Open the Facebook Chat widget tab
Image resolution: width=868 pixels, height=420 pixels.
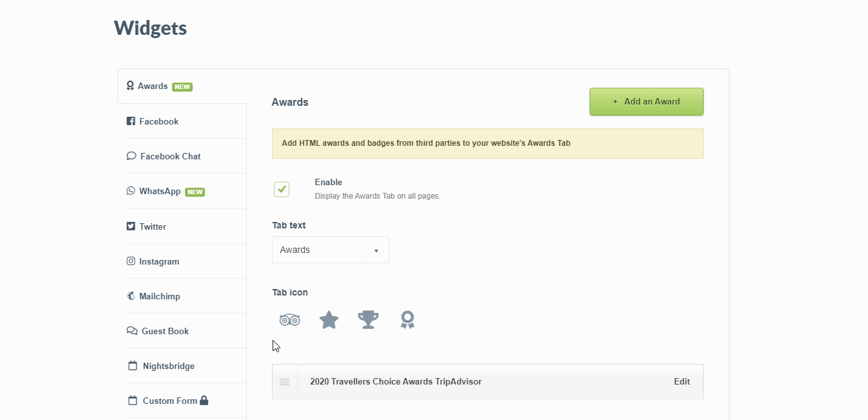tap(170, 156)
